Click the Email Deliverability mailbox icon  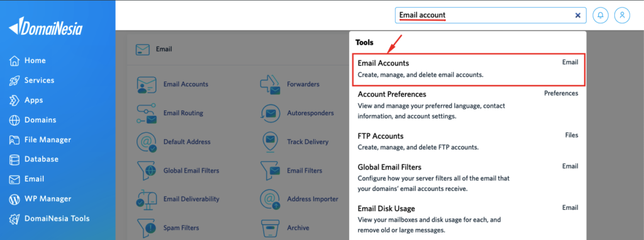[x=147, y=199]
